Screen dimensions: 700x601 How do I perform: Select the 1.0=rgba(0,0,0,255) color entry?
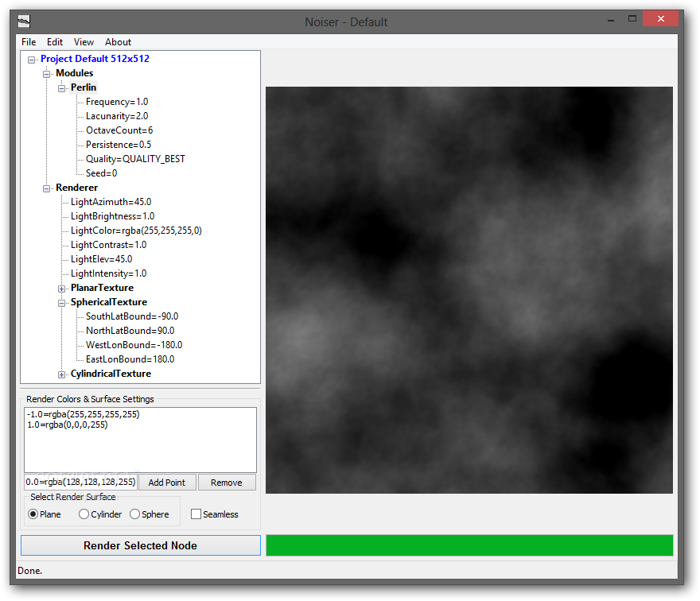point(68,425)
